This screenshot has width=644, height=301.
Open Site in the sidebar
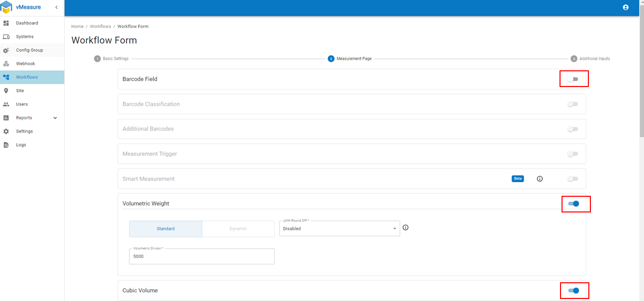(32, 91)
